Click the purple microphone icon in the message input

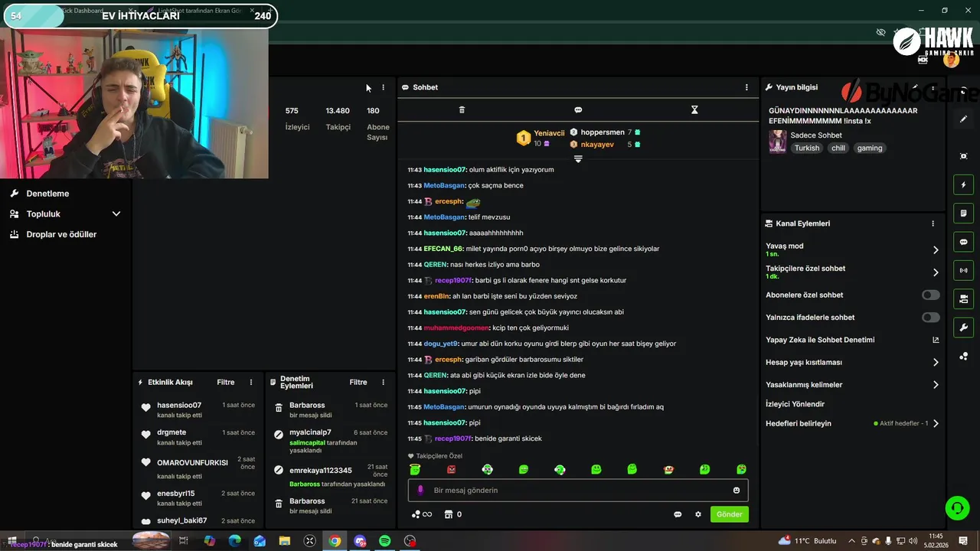click(x=420, y=491)
